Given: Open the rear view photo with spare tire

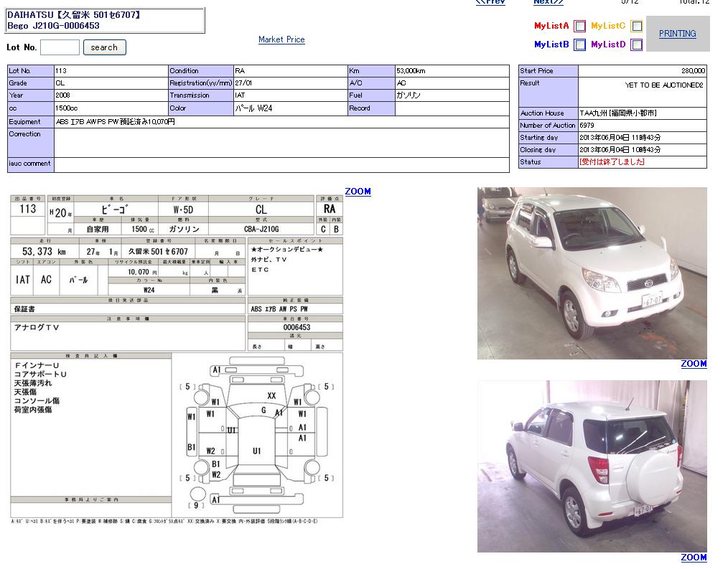Looking at the screenshot, I should point(592,466).
